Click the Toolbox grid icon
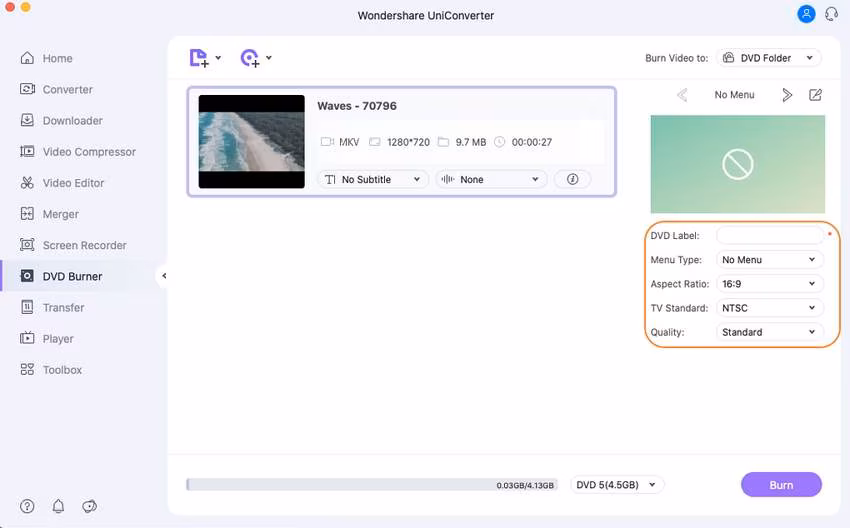 coord(27,370)
